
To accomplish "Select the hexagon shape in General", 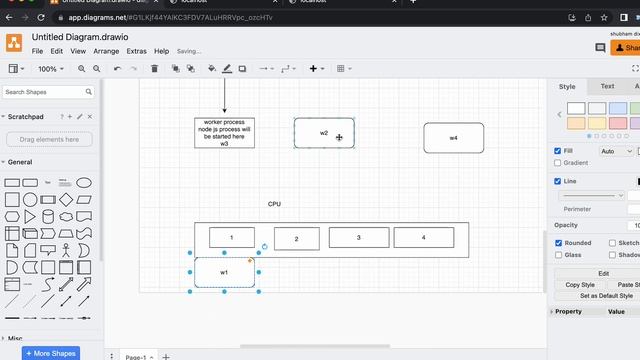I will point(12,217).
